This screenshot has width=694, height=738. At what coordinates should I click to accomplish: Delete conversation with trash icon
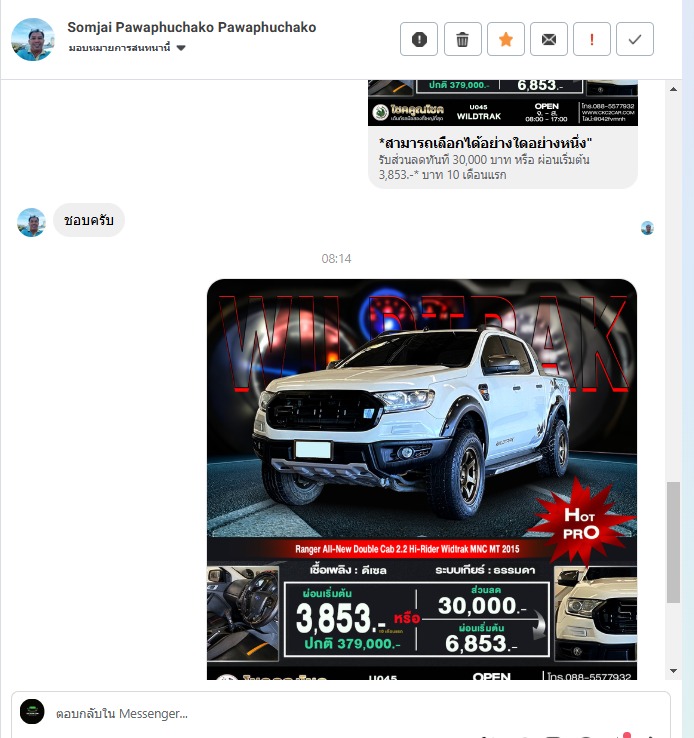(463, 39)
